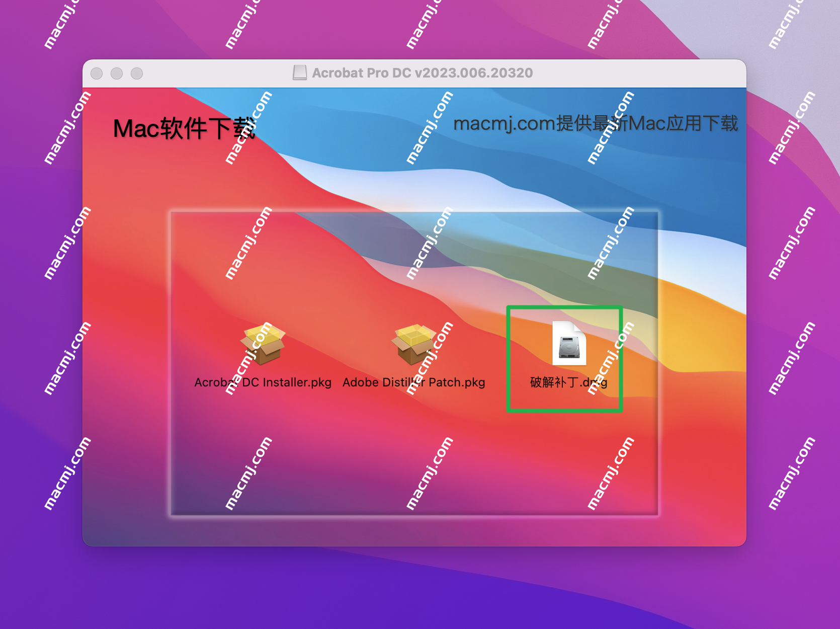Minimize the Acrobat Pro DC window
This screenshot has height=629, width=840.
(117, 73)
